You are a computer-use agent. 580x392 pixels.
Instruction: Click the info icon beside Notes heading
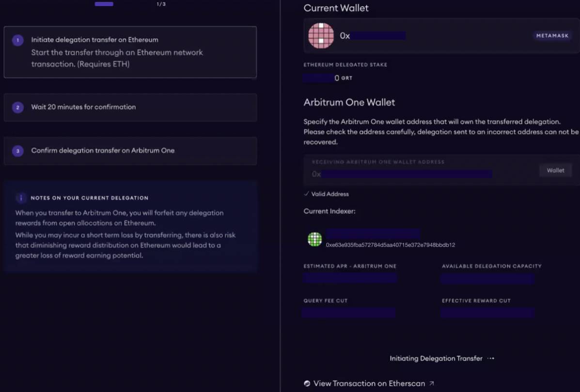[x=21, y=198]
